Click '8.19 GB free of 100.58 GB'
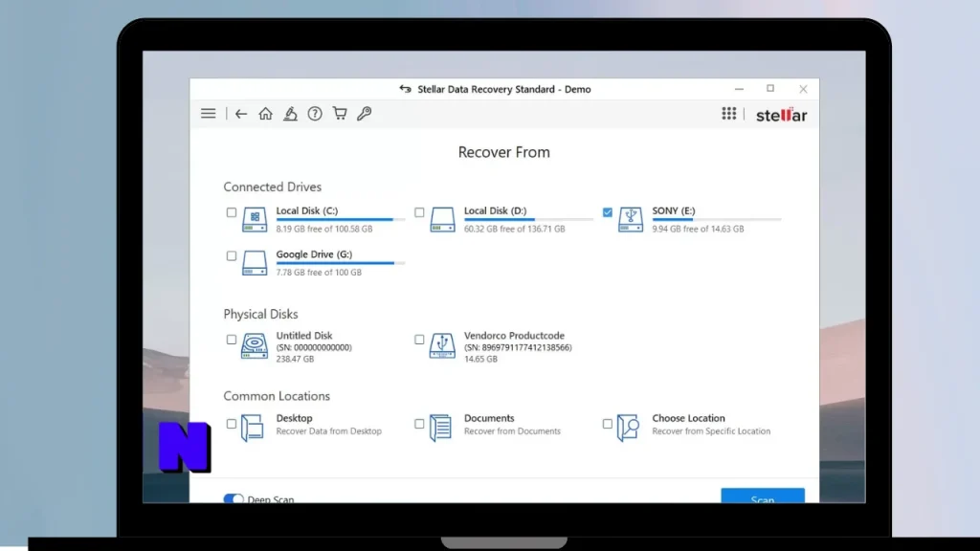 [x=324, y=229]
